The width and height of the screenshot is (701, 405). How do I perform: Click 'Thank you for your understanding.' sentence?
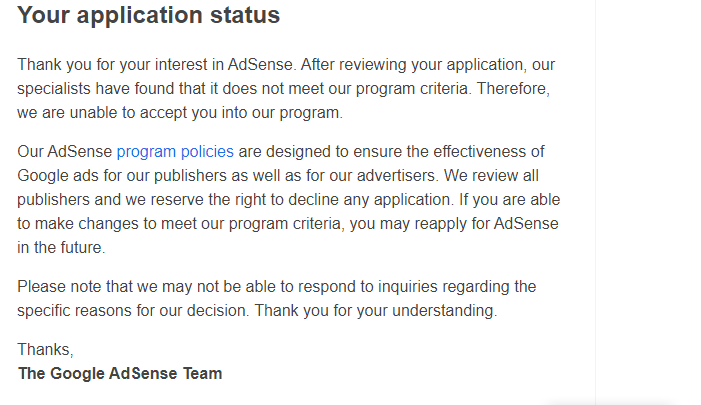pos(376,311)
